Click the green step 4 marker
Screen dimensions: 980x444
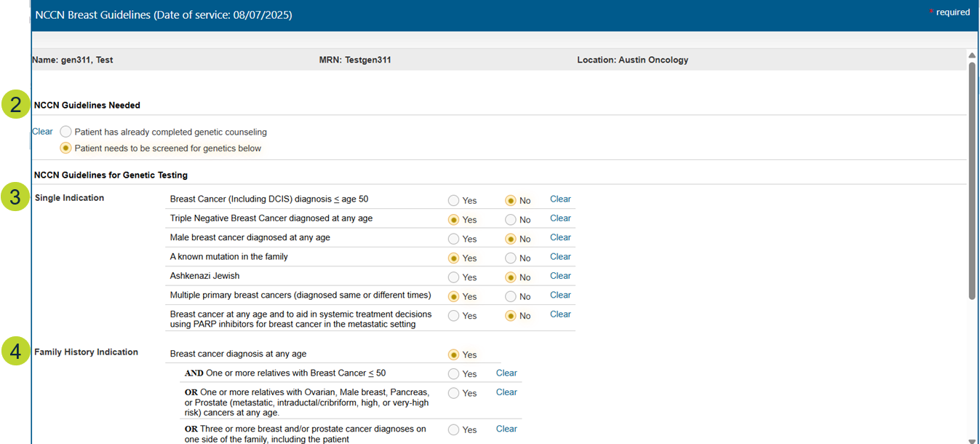(x=15, y=352)
